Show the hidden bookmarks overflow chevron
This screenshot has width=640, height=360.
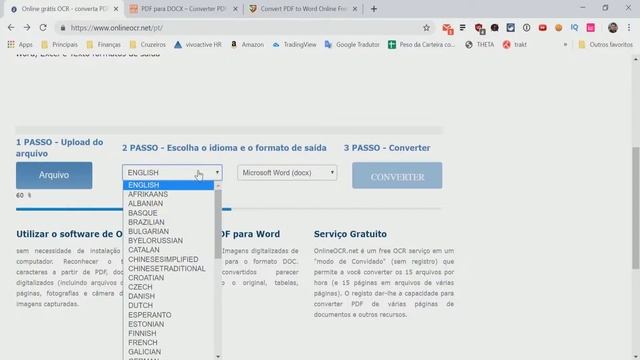(565, 44)
